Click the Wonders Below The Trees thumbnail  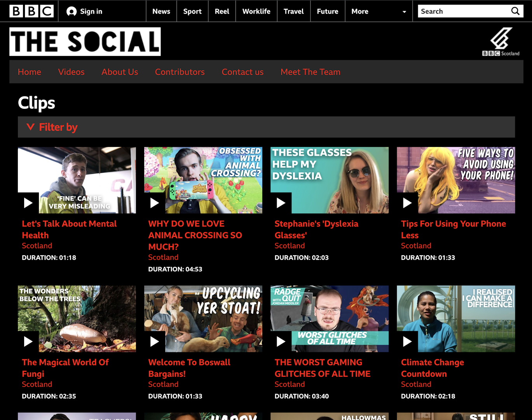click(77, 319)
